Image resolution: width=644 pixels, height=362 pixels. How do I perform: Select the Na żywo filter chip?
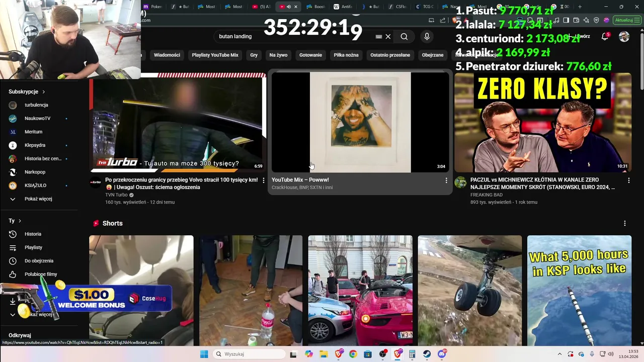278,55
